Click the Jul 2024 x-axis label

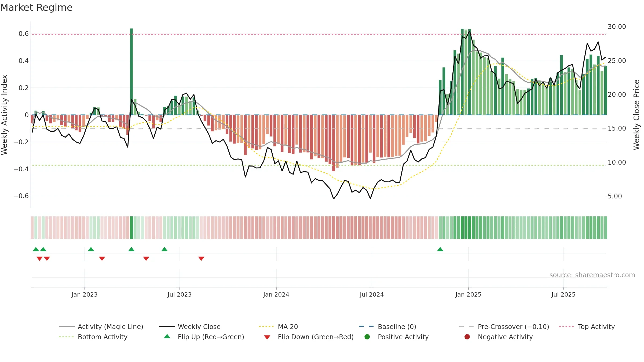pos(372,295)
